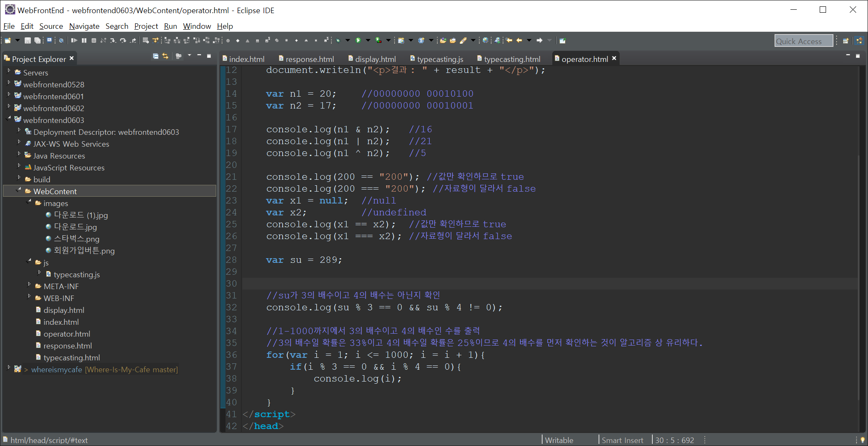Click the Step Into icon
The image size is (868, 446).
pos(113,41)
